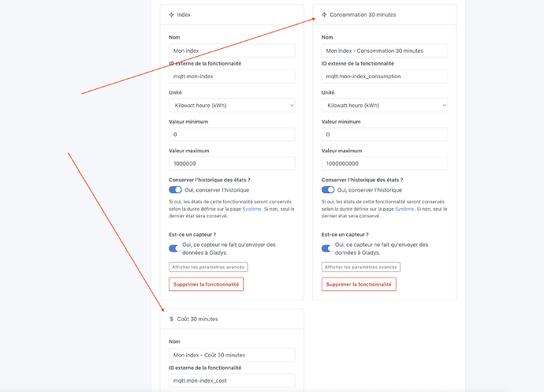
Task: Click the lightning icon beside Consommation 30 minutes
Action: pos(324,14)
